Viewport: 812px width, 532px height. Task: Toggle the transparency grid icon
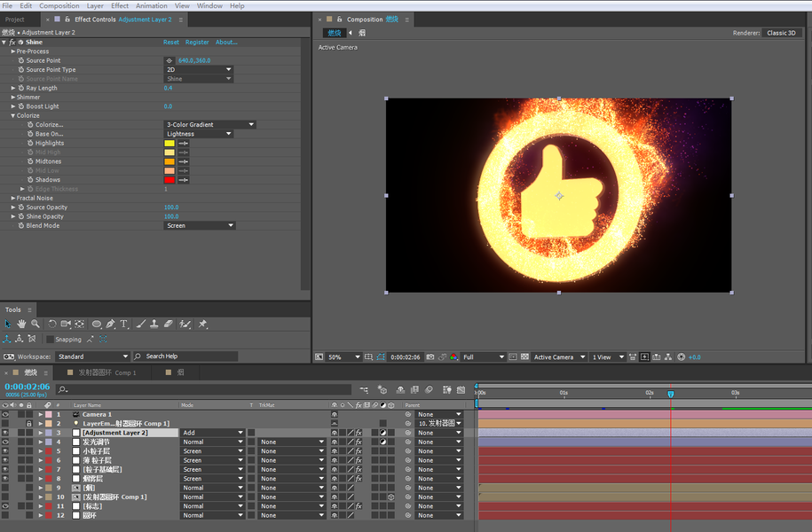524,357
